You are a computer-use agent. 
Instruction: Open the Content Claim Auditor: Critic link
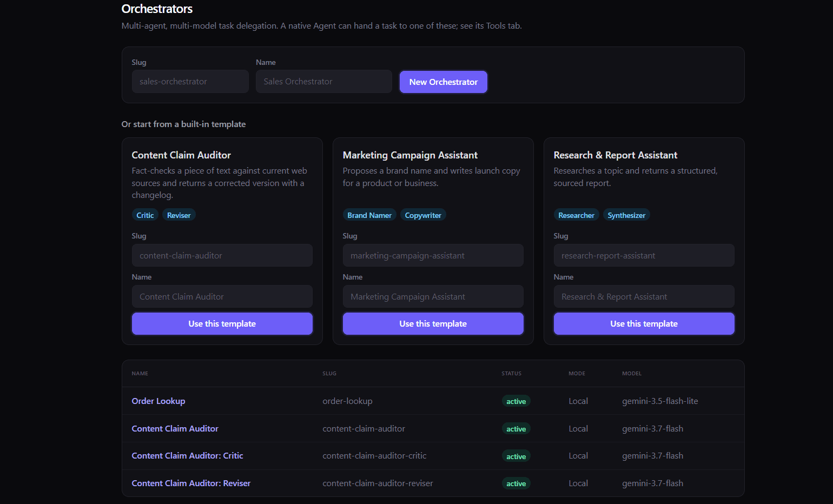point(188,455)
